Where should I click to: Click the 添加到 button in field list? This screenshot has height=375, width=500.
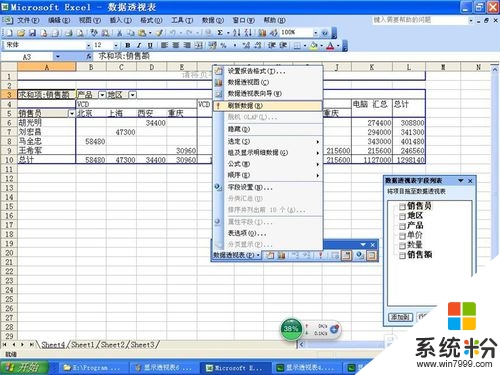[x=401, y=317]
